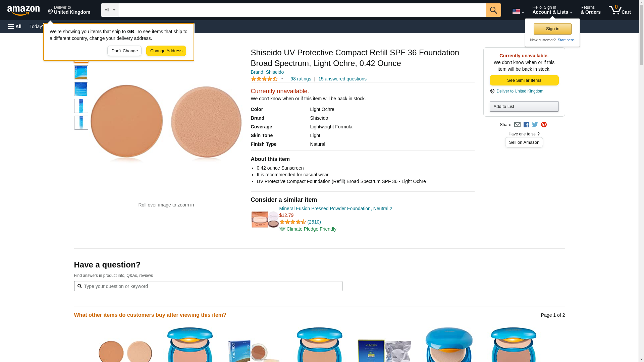Expand the All search category dropdown
The height and width of the screenshot is (362, 644).
click(110, 10)
